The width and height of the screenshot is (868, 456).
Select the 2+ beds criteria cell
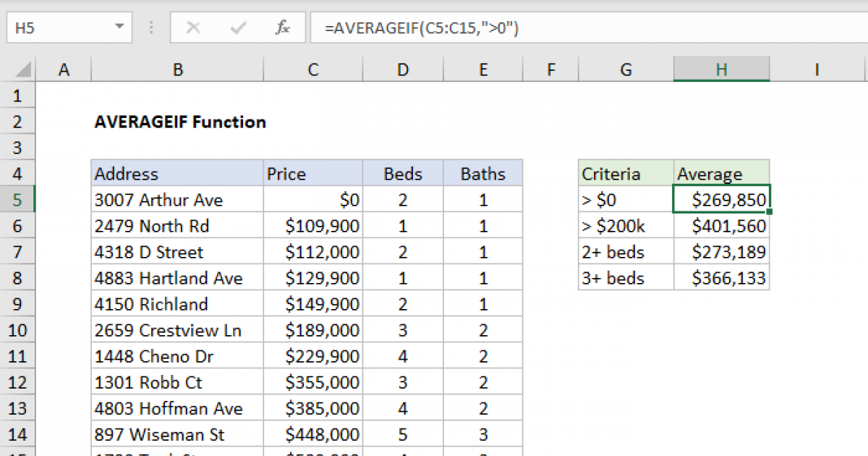pyautogui.click(x=626, y=252)
